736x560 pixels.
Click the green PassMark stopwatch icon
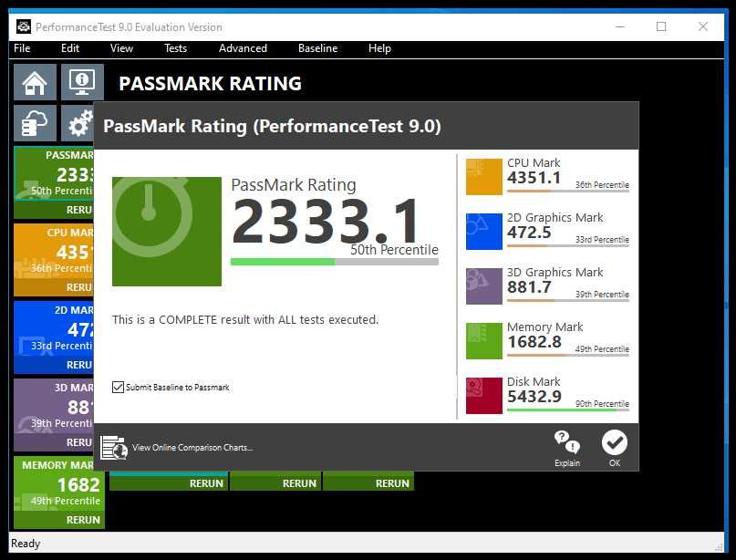pyautogui.click(x=167, y=232)
